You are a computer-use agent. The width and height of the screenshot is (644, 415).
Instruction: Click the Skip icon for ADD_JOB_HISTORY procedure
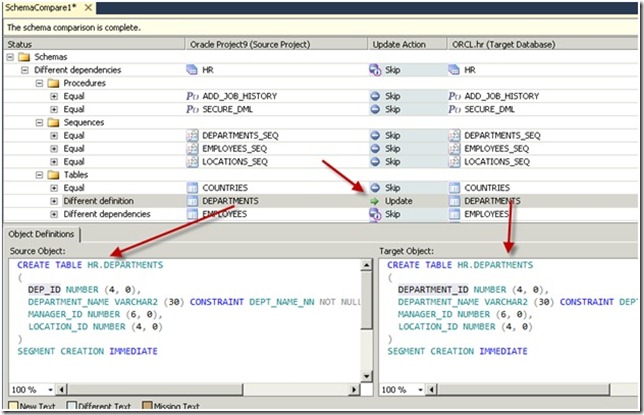point(375,96)
